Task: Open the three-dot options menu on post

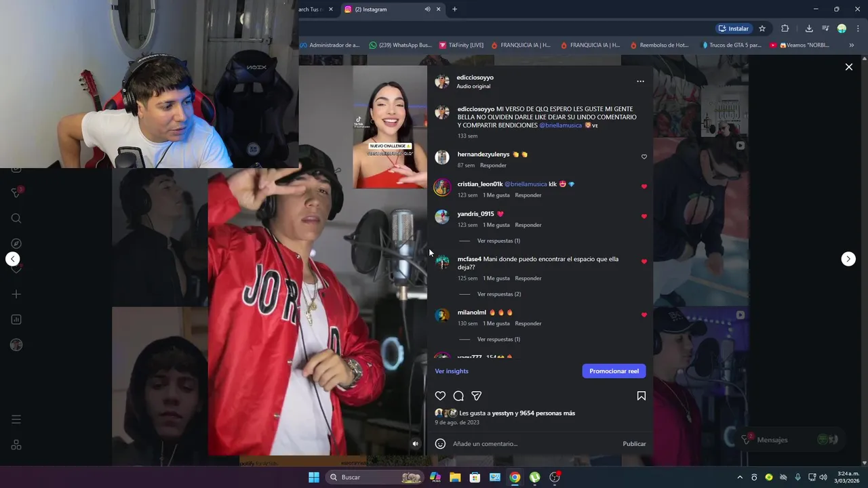Action: (640, 81)
